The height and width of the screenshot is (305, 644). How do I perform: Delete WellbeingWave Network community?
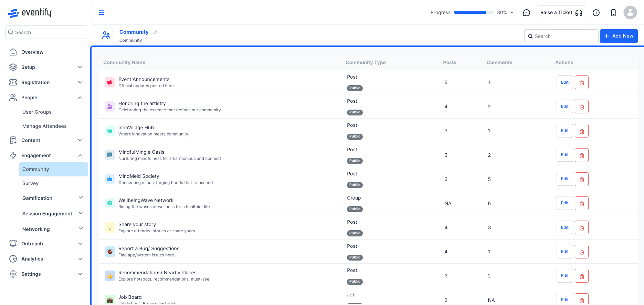coord(582,203)
